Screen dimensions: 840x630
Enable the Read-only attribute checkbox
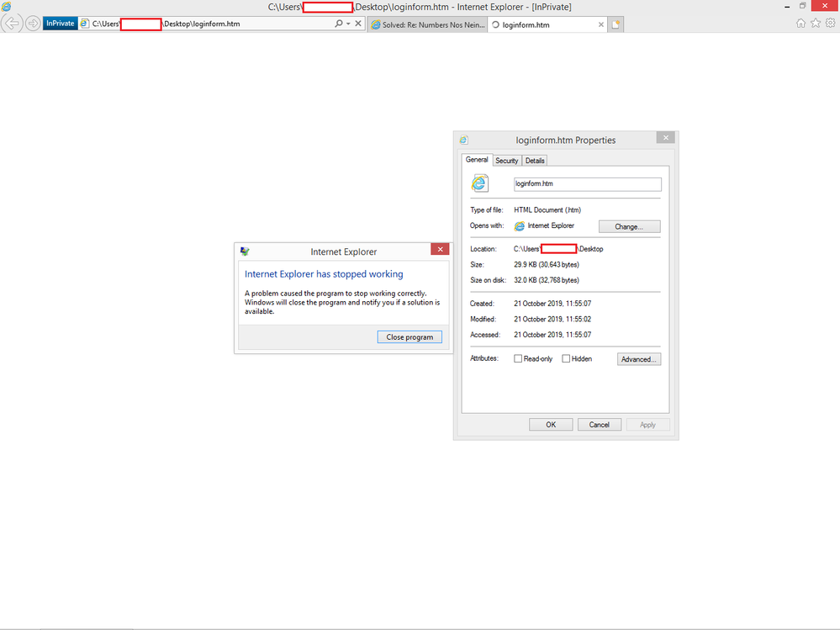click(518, 359)
